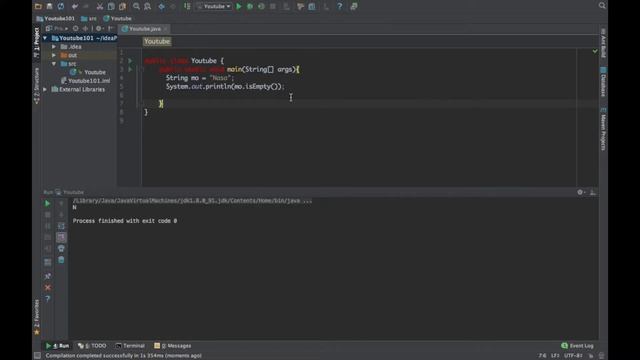The image size is (640, 360).
Task: Toggle soft wraps in Run console
Action: (x=61, y=226)
